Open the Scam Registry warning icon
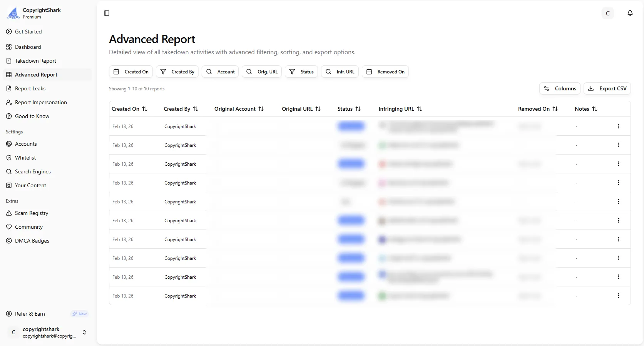644x346 pixels. [8, 213]
